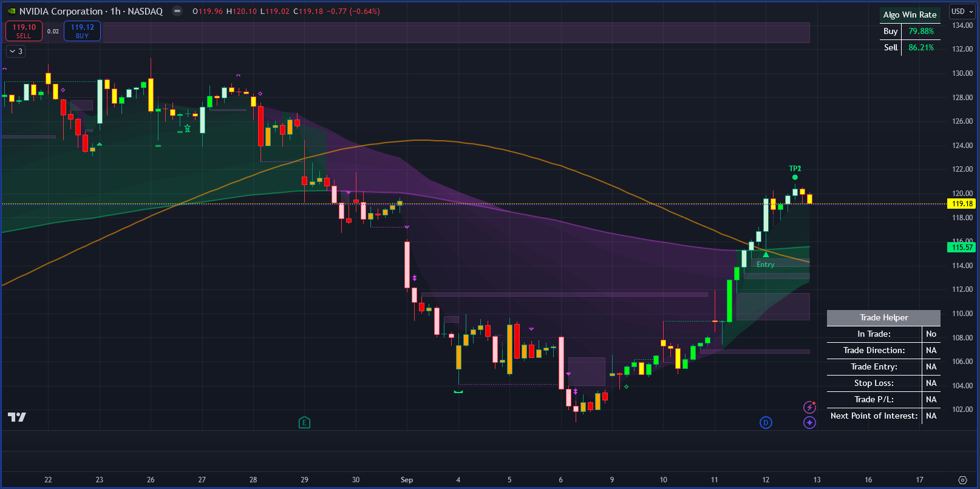Click the yellow 119.18 current price label
This screenshot has height=489, width=980.
962,204
